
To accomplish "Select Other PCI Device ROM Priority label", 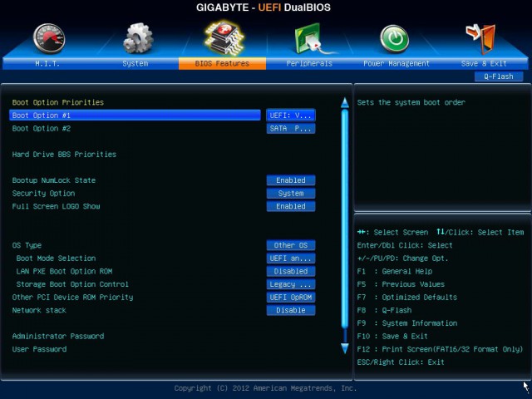I will [72, 298].
